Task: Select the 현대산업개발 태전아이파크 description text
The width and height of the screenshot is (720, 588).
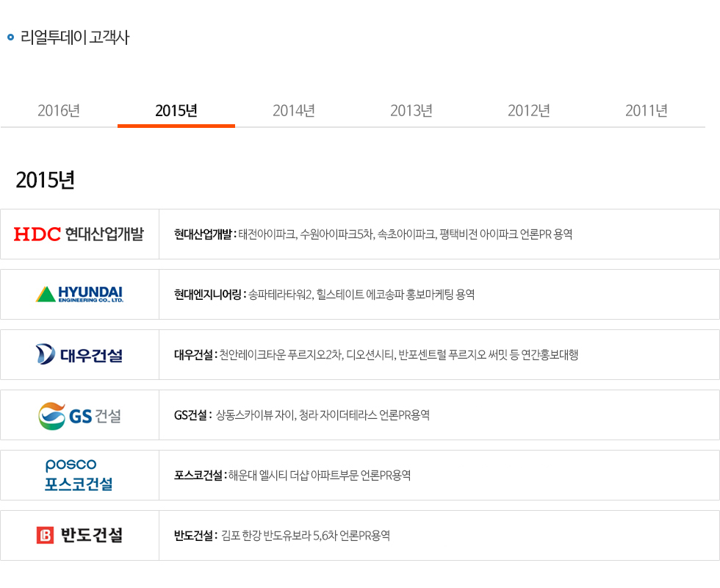Action: (x=373, y=234)
